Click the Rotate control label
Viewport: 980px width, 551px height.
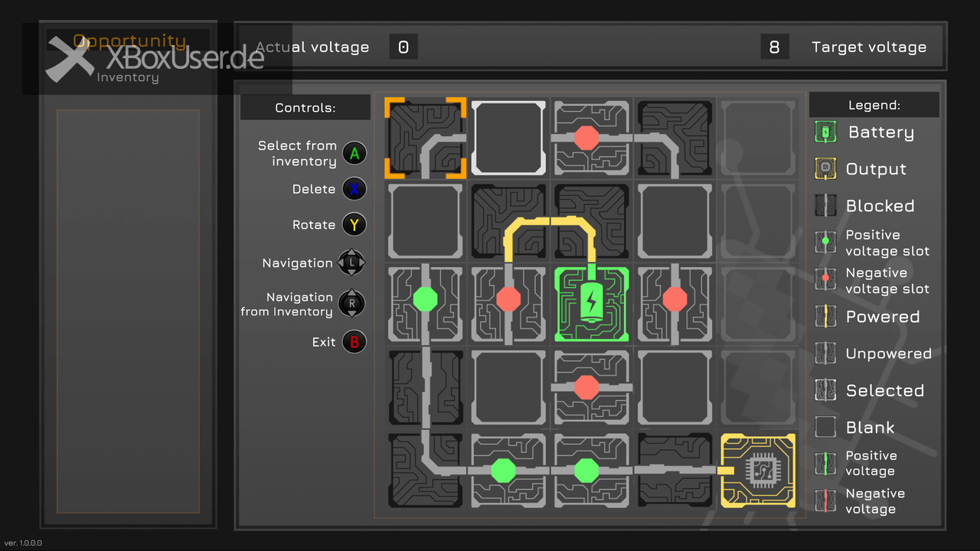click(x=314, y=225)
